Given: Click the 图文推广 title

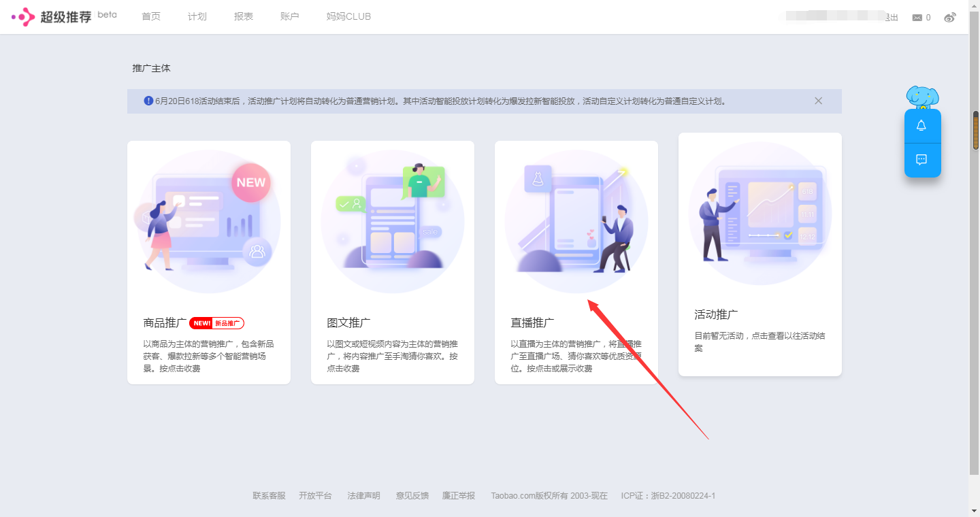Looking at the screenshot, I should click(x=349, y=323).
